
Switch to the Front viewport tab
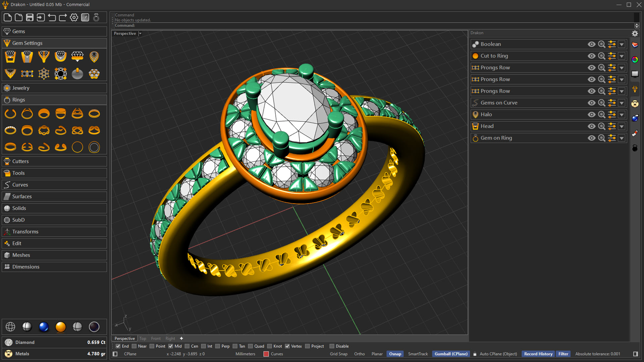pyautogui.click(x=156, y=339)
